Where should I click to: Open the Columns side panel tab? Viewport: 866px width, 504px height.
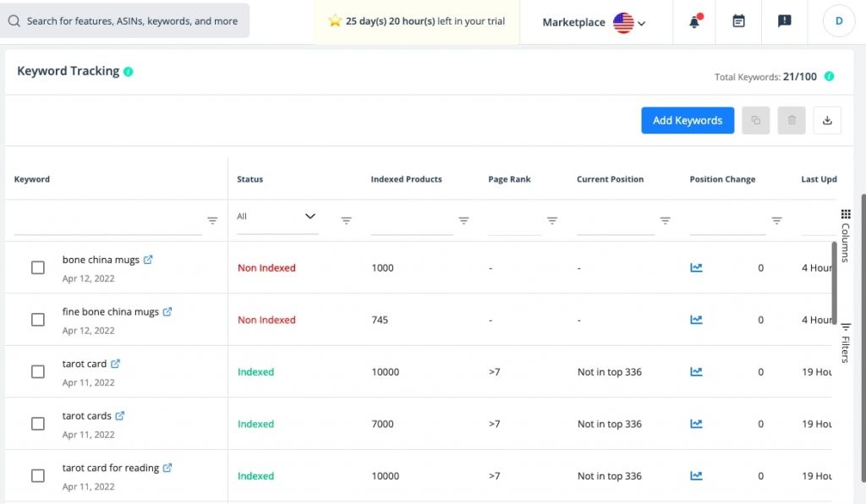(846, 236)
